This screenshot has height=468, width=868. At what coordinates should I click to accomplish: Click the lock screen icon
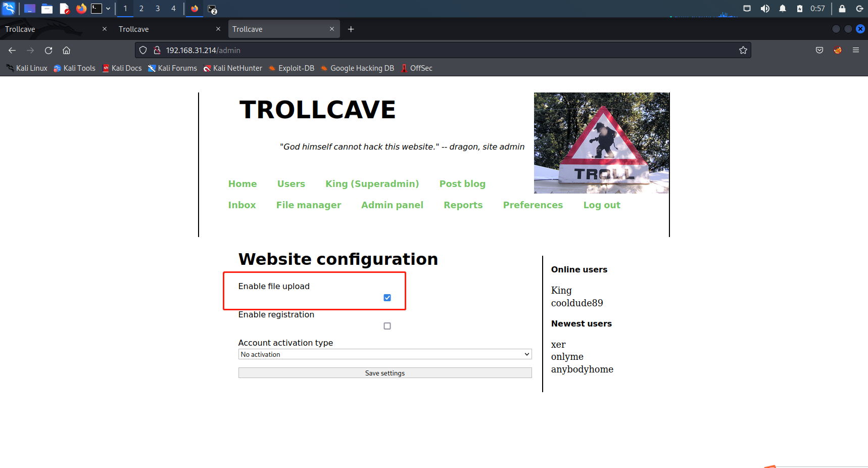tap(842, 9)
